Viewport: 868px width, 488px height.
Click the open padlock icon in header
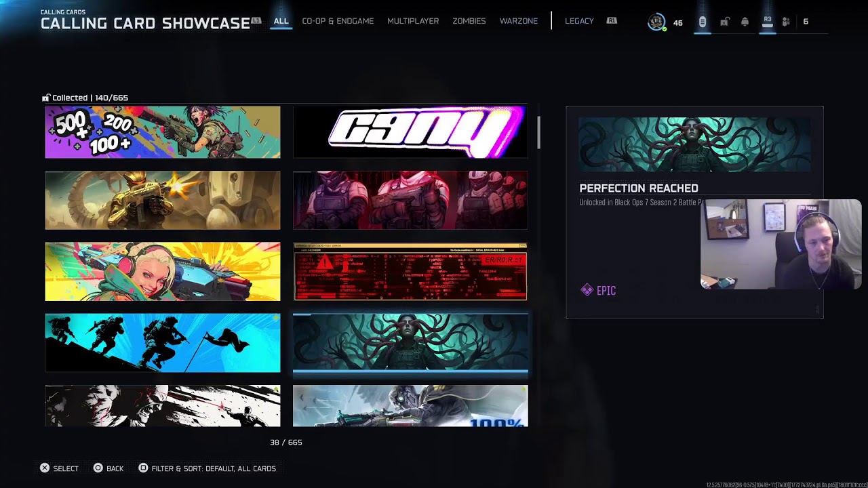coord(724,22)
